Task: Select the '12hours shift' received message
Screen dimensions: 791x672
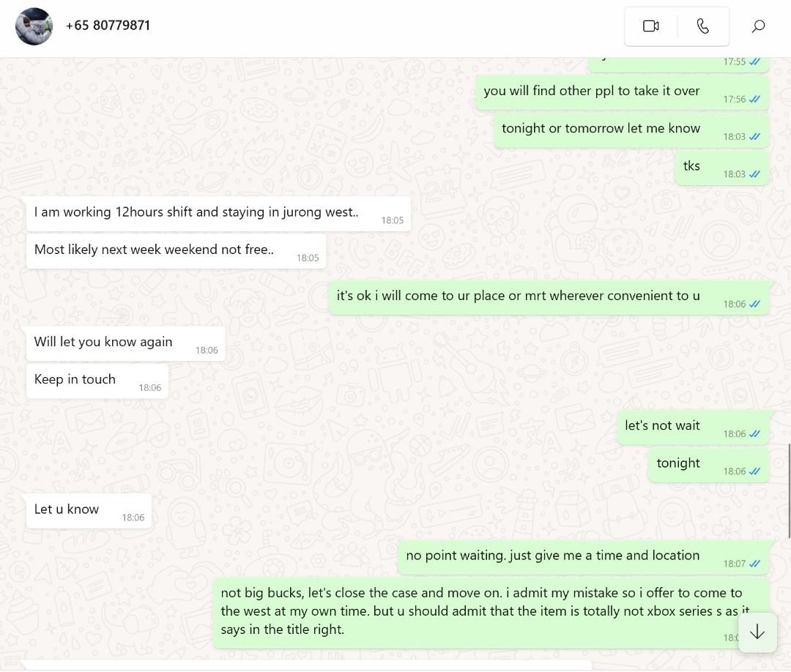Action: [218, 214]
